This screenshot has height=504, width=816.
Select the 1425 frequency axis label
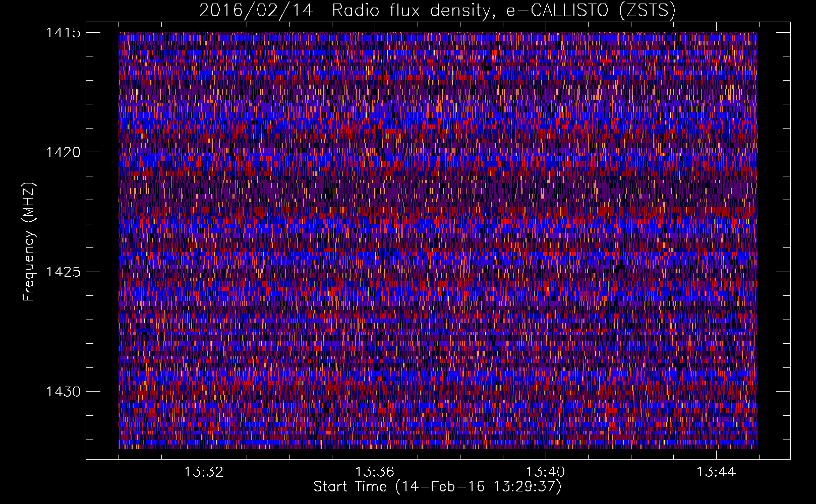pyautogui.click(x=63, y=272)
